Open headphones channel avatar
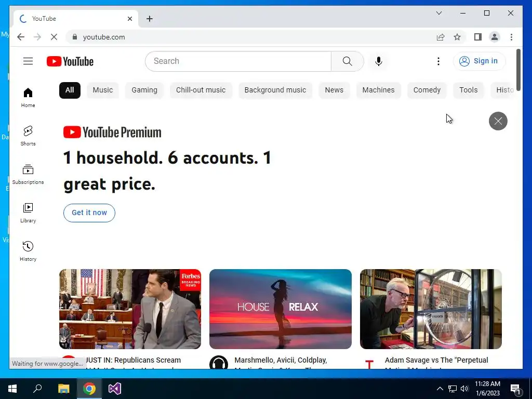This screenshot has width=532, height=399. click(219, 362)
